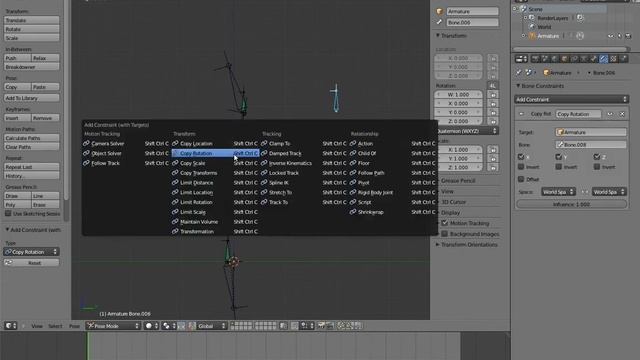Enable Invert under the Y axis
The image size is (640, 360).
[559, 167]
